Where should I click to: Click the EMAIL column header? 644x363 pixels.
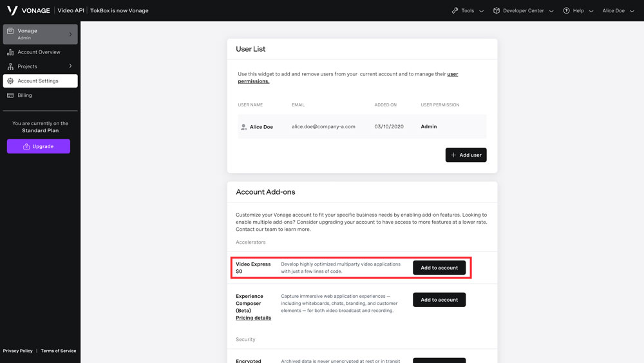(298, 105)
